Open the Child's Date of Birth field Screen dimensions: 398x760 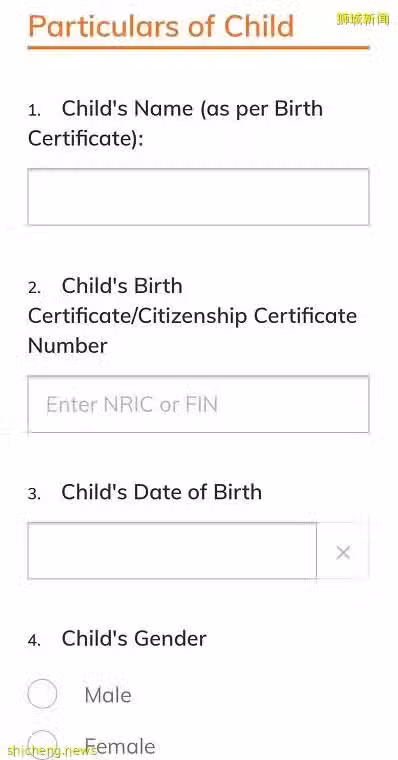pyautogui.click(x=172, y=551)
